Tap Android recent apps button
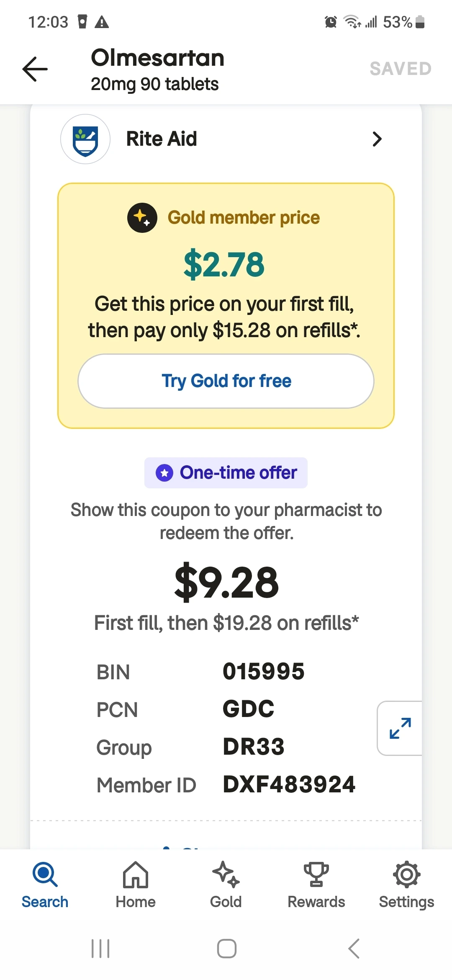 coord(100,949)
